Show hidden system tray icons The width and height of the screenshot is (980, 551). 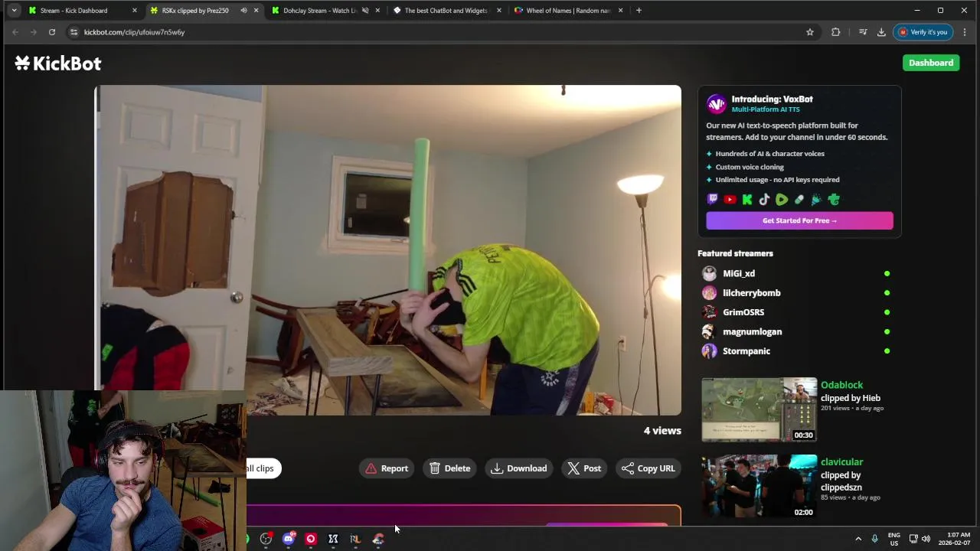[x=858, y=539]
